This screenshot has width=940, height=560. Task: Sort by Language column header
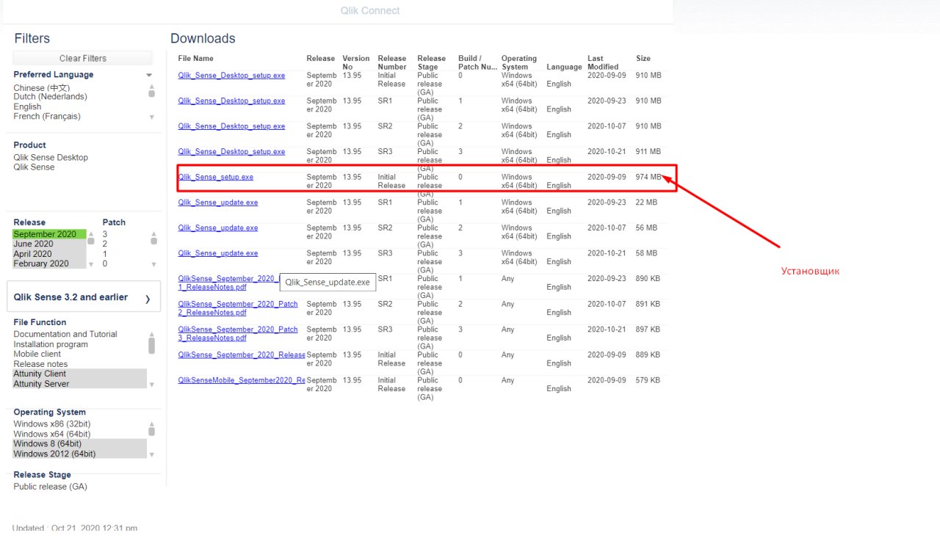(x=564, y=67)
